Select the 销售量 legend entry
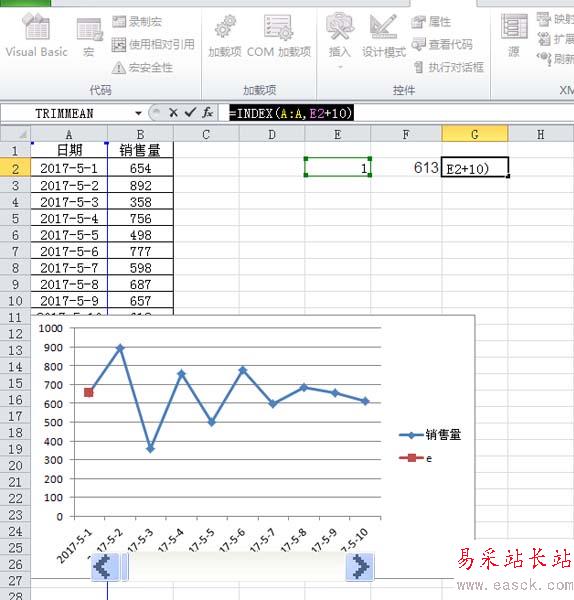The image size is (574, 600). (x=430, y=435)
